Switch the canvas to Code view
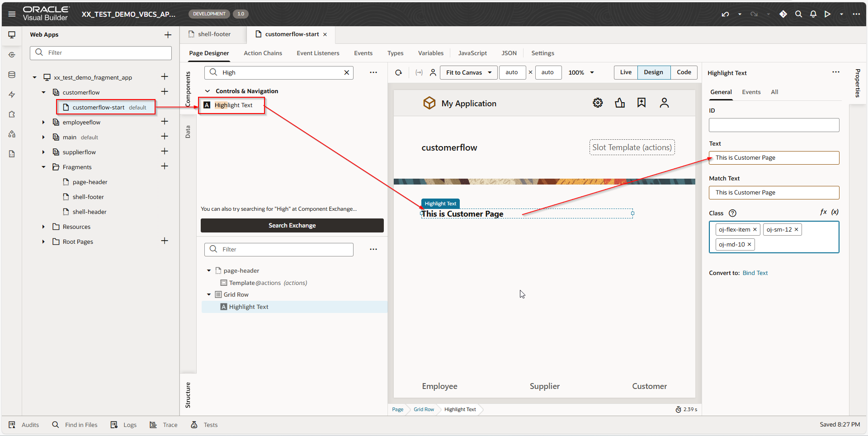This screenshot has width=868, height=436. tap(684, 72)
